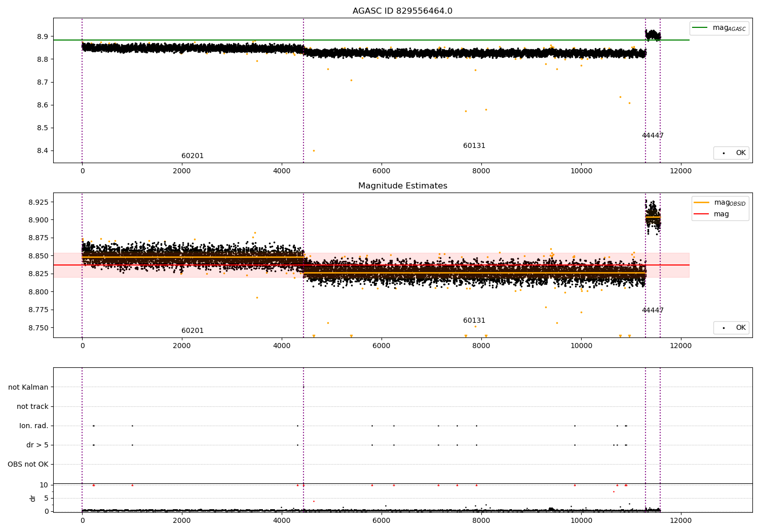Image resolution: width=760 pixels, height=532 pixels.
Task: Click the 8.875 y-axis tick label
Action: click(x=39, y=238)
